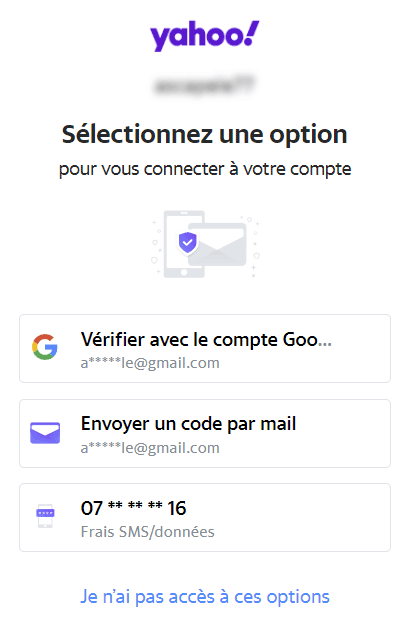Click the purple envelope mail icon
The width and height of the screenshot is (411, 624).
tap(45, 433)
